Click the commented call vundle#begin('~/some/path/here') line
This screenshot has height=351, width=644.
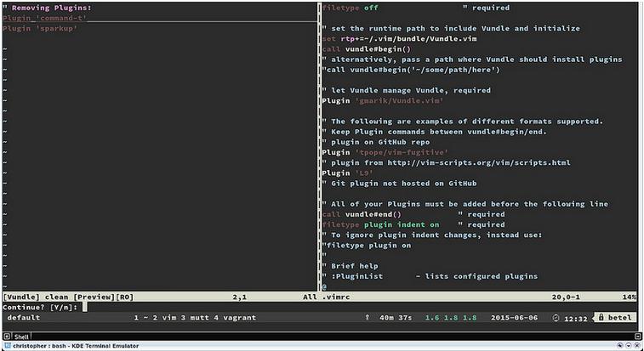click(x=411, y=70)
